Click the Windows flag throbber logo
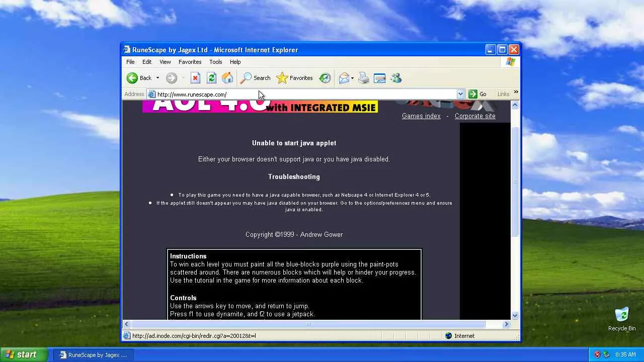The height and width of the screenshot is (362, 644). tap(511, 62)
